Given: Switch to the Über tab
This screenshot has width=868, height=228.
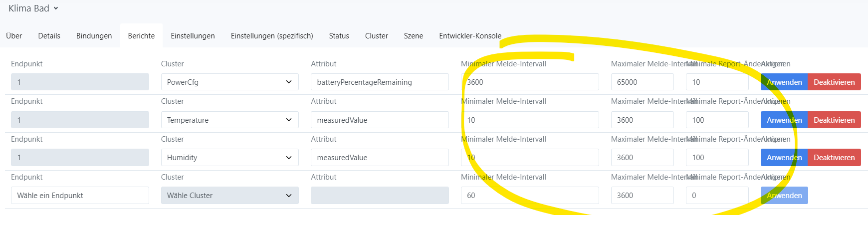Looking at the screenshot, I should click(x=14, y=36).
